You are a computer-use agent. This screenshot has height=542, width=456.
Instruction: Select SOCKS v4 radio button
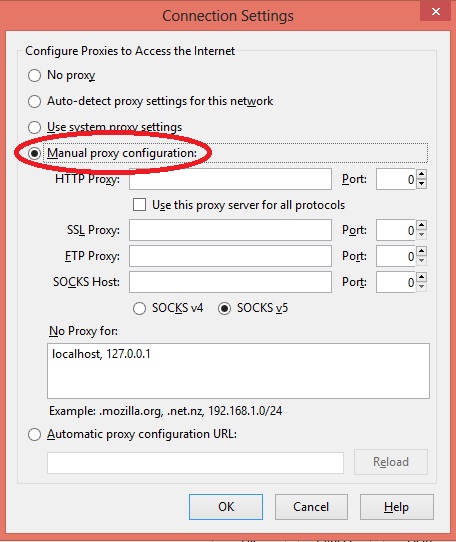(x=139, y=308)
